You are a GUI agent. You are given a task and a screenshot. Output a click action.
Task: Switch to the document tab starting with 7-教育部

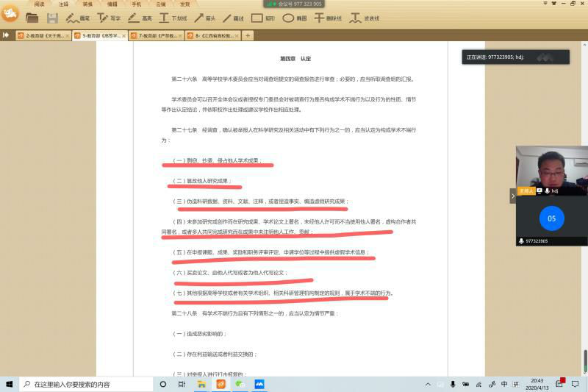click(153, 35)
